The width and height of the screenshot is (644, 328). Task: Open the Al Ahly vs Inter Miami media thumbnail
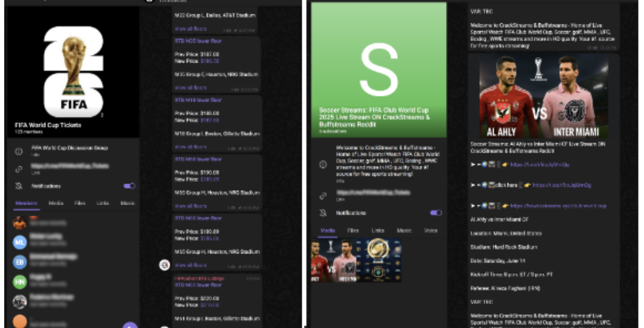click(332, 260)
